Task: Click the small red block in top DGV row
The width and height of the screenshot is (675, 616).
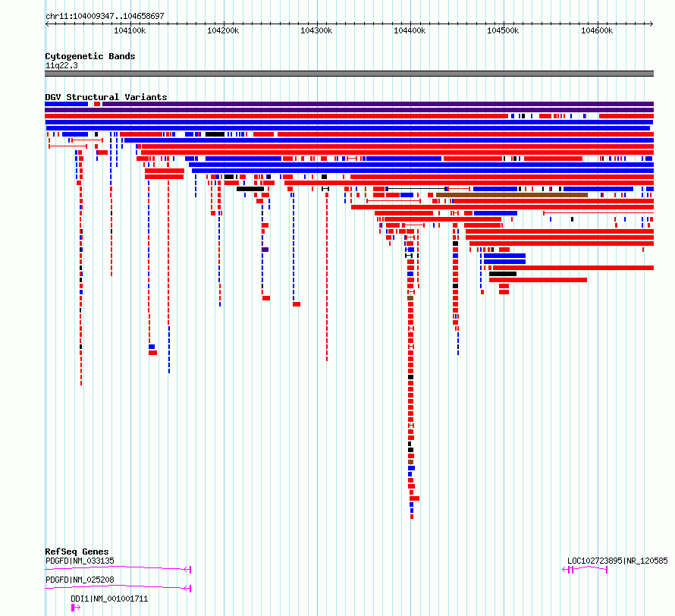Action: pyautogui.click(x=97, y=104)
